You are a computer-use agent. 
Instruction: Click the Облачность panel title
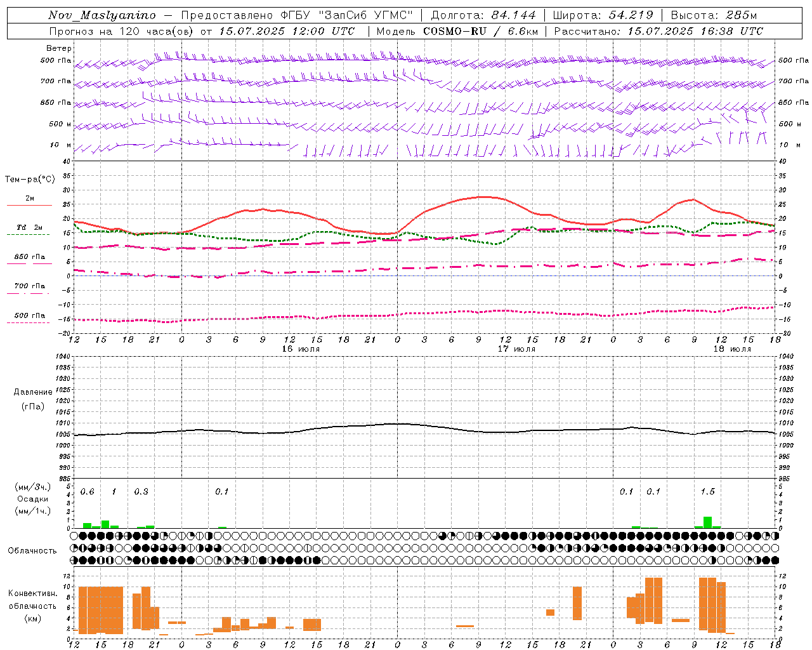pyautogui.click(x=32, y=550)
